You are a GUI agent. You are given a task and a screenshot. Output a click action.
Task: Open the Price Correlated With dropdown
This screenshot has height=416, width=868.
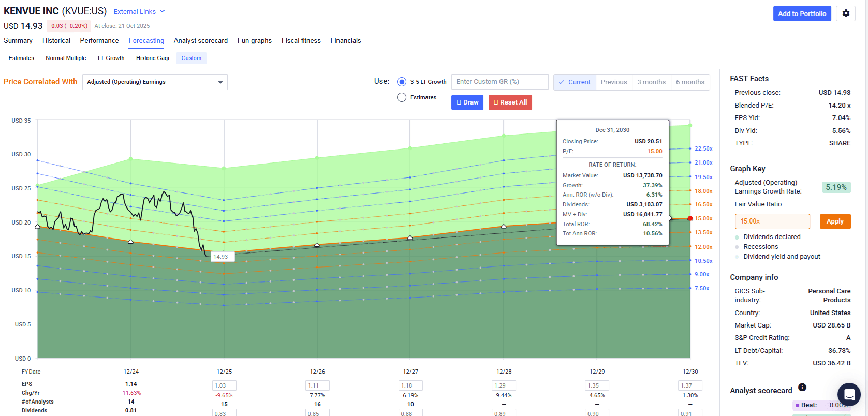coord(155,82)
